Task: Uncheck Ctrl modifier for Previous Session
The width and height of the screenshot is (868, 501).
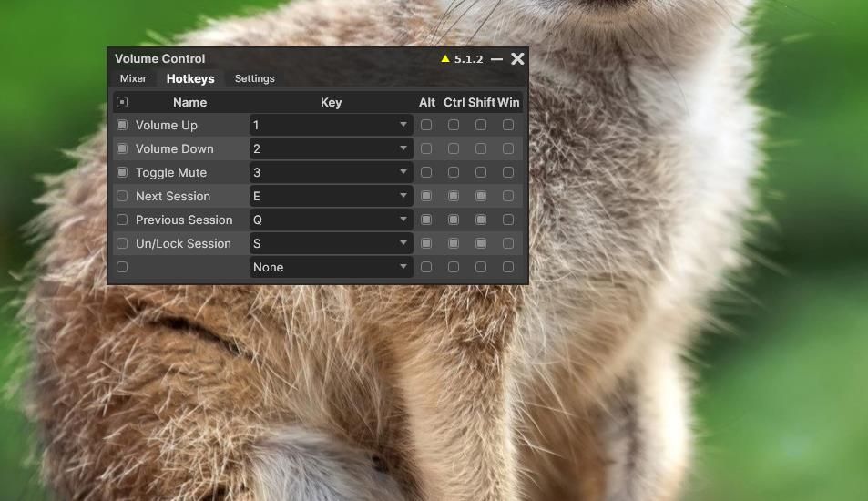Action: coord(454,220)
